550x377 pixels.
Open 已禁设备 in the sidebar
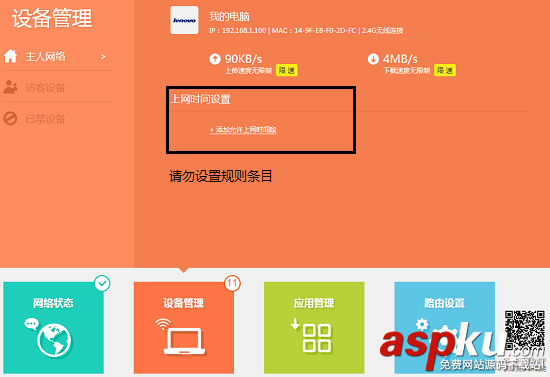(45, 119)
